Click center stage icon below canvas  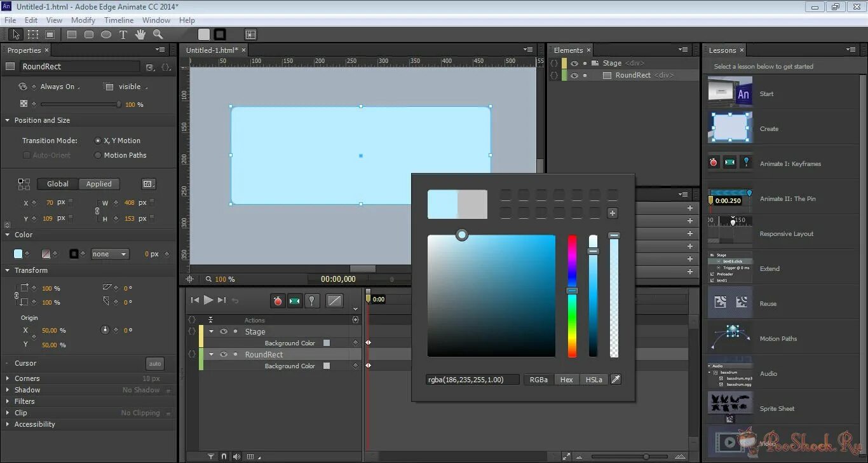coord(189,279)
